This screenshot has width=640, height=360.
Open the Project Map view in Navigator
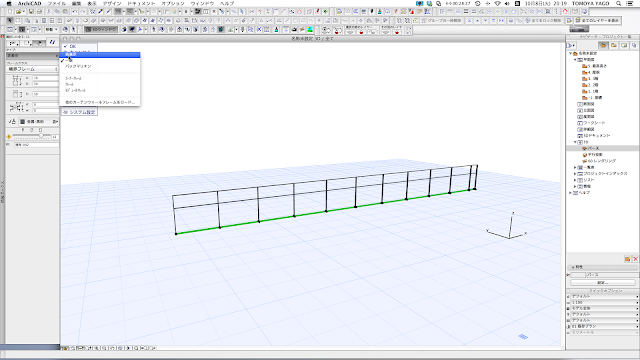(603, 45)
